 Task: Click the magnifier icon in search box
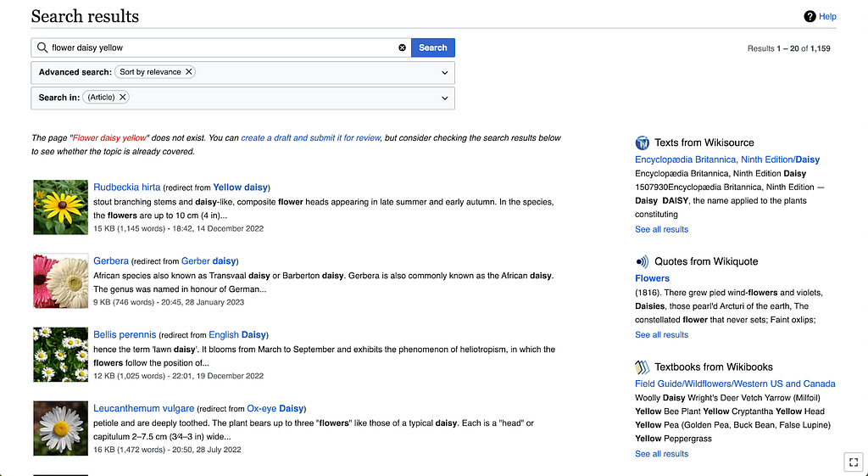42,48
